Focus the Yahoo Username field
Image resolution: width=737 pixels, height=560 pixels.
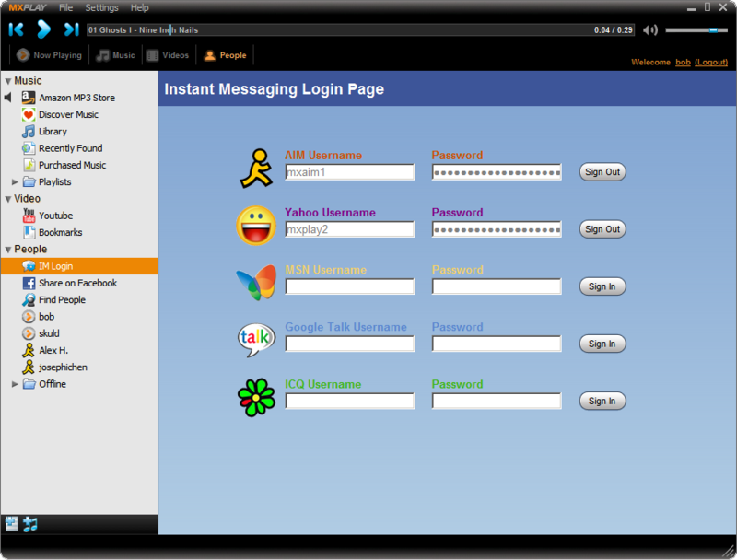coord(350,229)
